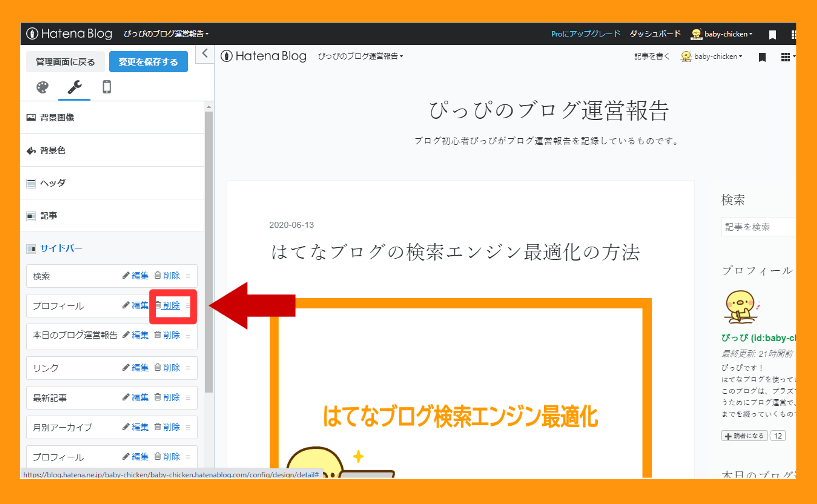
Task: Click 管理画面に戻る button
Action: (x=65, y=62)
